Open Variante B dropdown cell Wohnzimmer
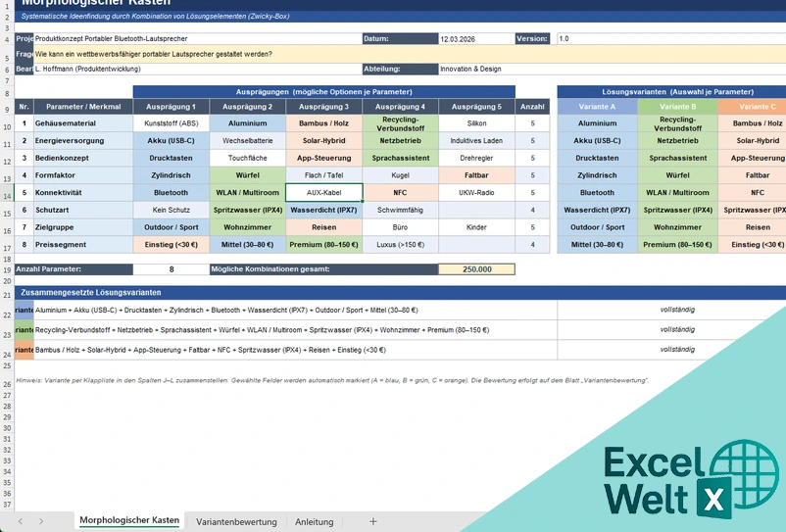Screen dimensions: 786x532 pos(678,227)
